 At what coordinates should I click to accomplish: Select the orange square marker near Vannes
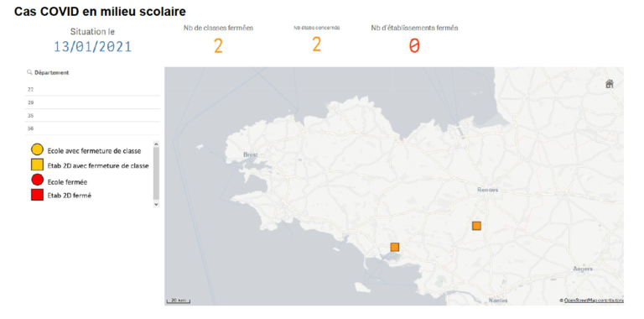tap(395, 247)
